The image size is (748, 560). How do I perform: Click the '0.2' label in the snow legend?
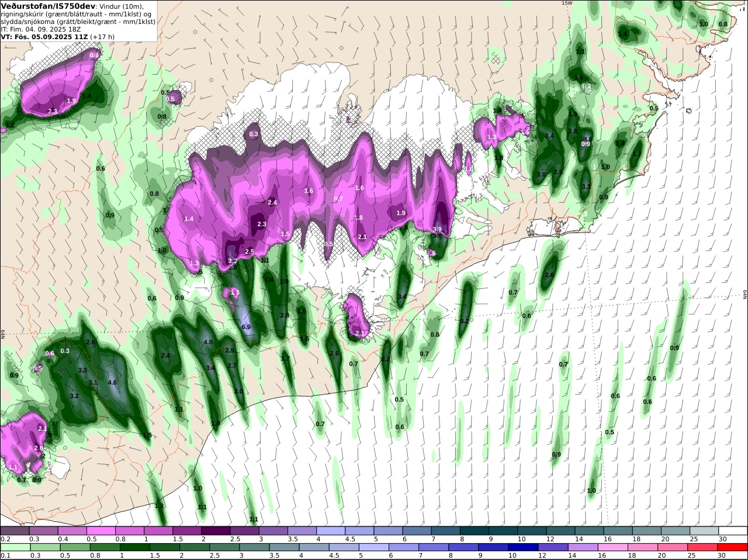pyautogui.click(x=5, y=539)
